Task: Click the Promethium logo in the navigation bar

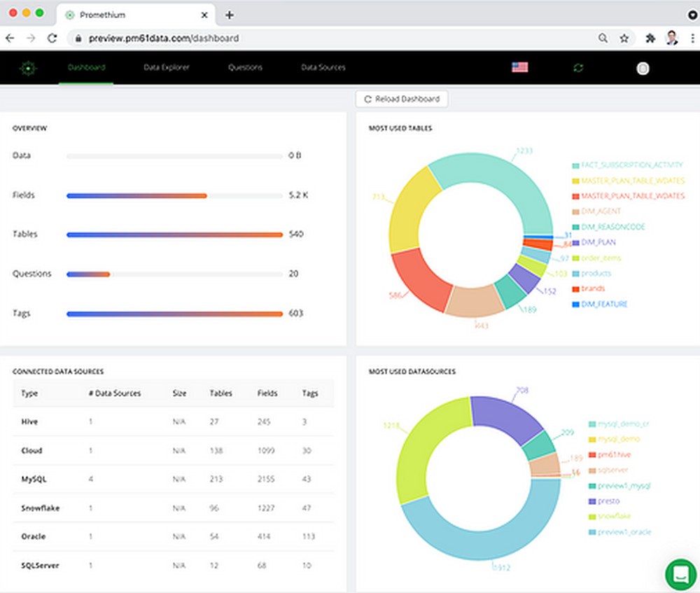Action: pos(28,68)
